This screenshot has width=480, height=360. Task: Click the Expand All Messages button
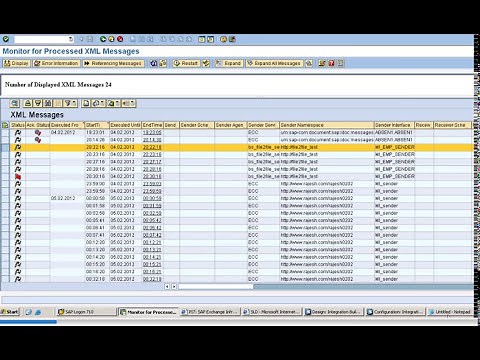coord(274,63)
